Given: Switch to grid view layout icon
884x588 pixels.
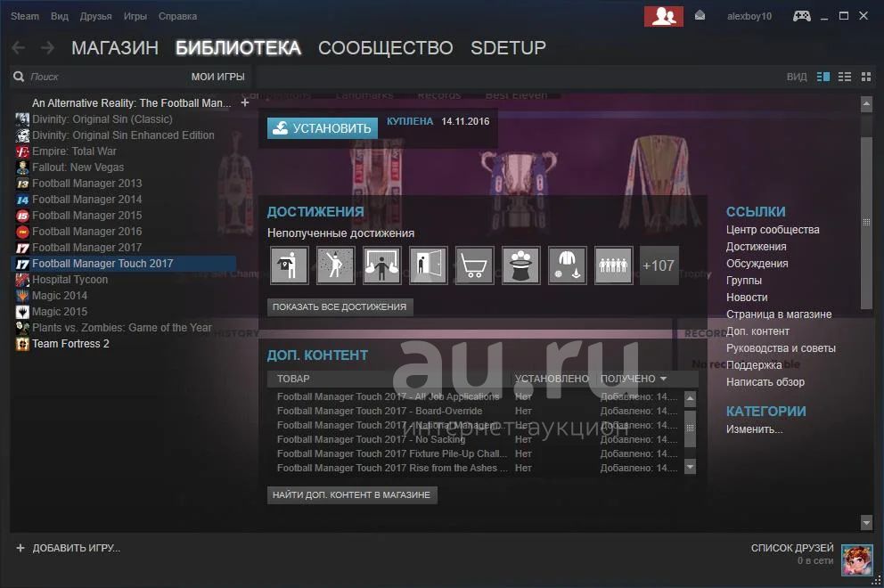Looking at the screenshot, I should [866, 77].
